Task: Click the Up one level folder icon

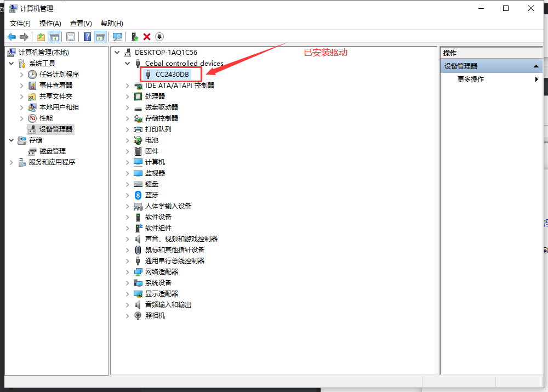Action: [41, 37]
